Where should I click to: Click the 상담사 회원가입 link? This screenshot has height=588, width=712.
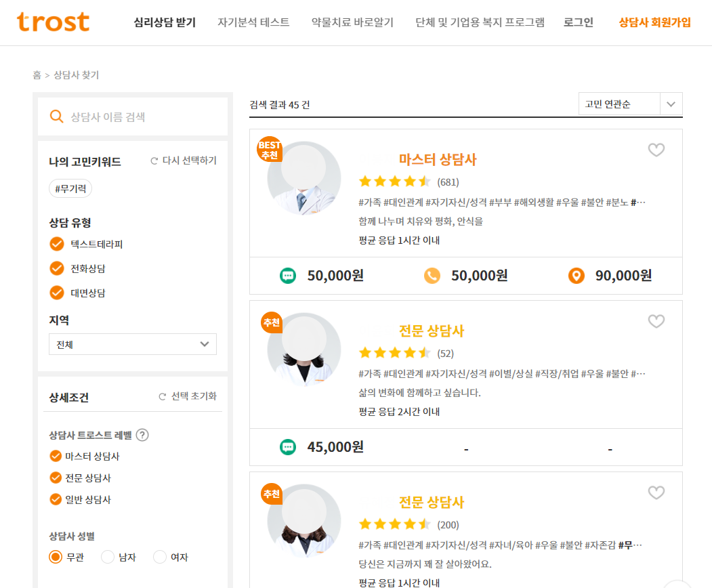(x=655, y=22)
